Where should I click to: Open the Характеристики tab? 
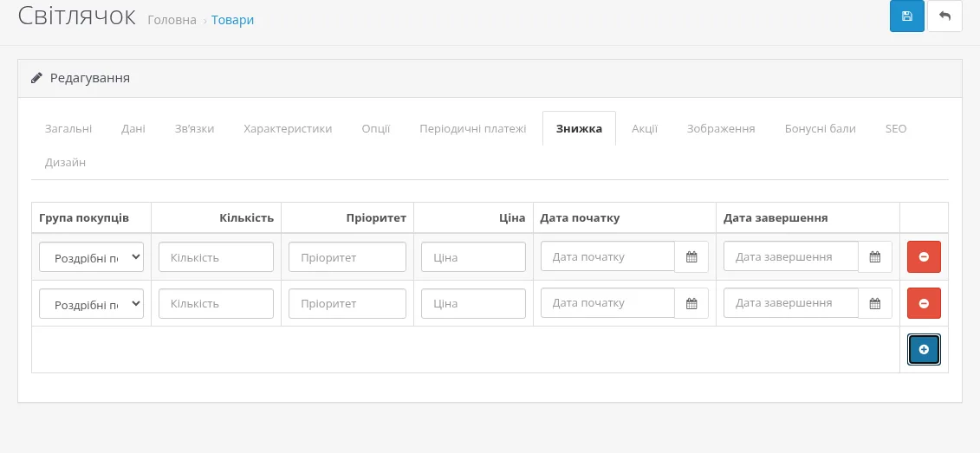point(288,129)
